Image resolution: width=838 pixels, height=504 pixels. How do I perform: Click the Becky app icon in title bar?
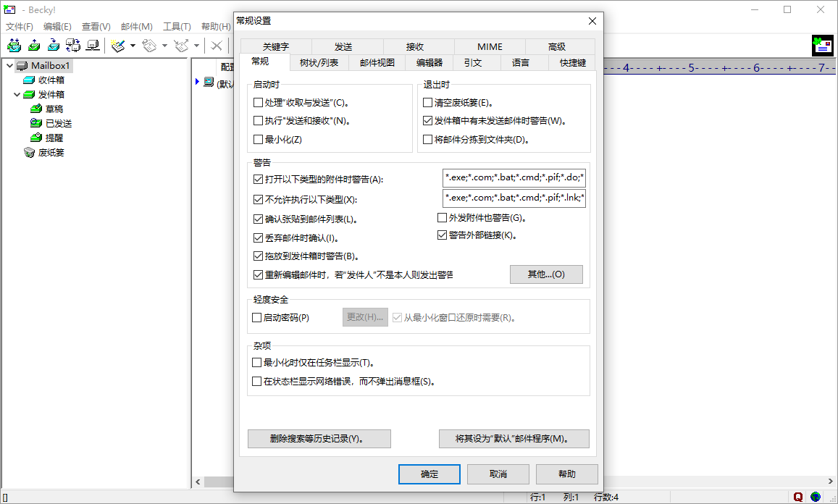click(9, 9)
